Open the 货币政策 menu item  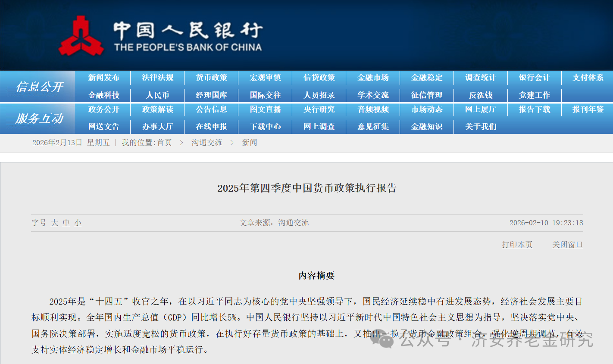[211, 78]
